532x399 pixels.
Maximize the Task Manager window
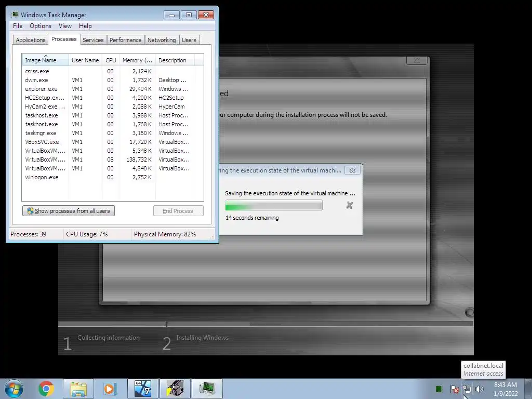pos(189,15)
